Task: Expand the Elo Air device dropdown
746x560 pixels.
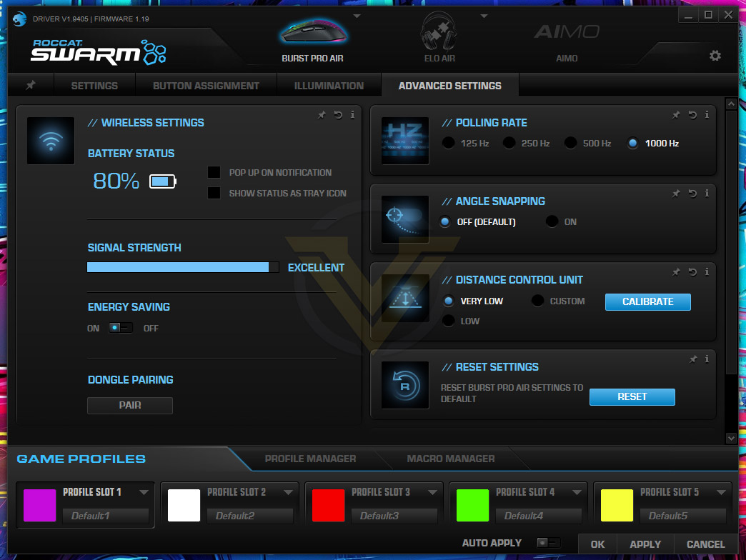Action: 484,16
